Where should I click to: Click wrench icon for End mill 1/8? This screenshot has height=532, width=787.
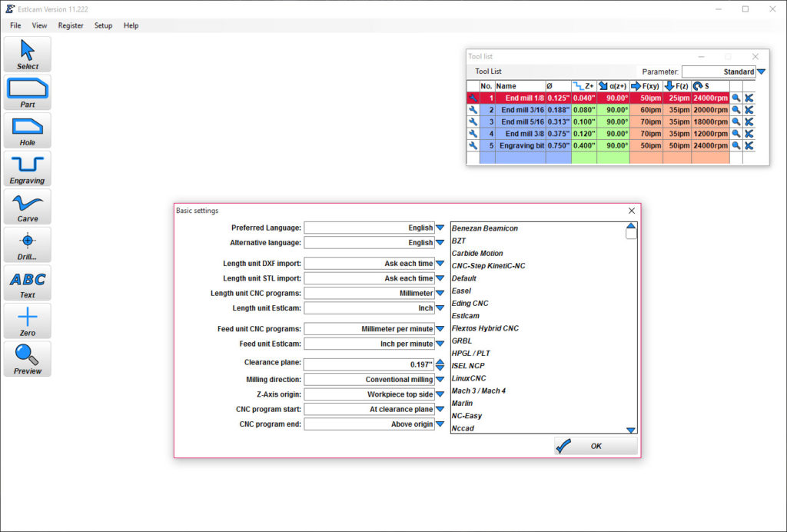tap(473, 98)
